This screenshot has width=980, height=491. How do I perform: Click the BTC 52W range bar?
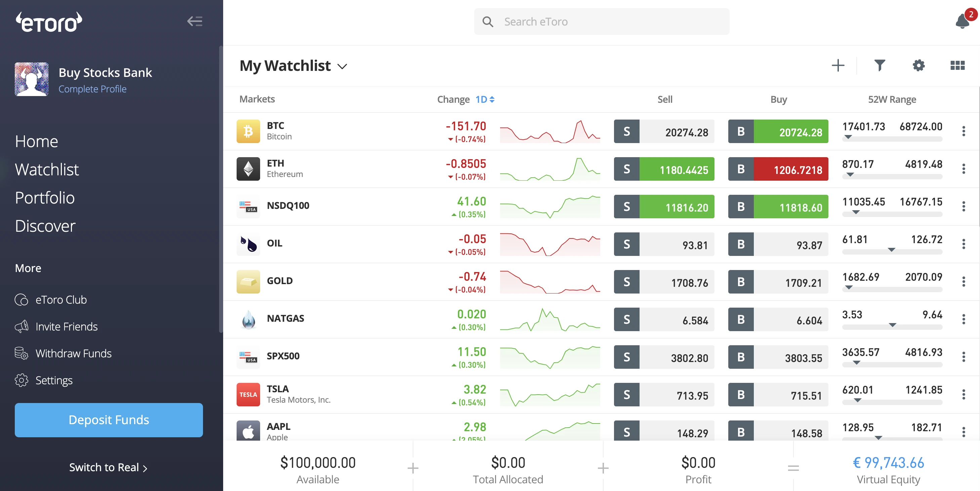892,139
